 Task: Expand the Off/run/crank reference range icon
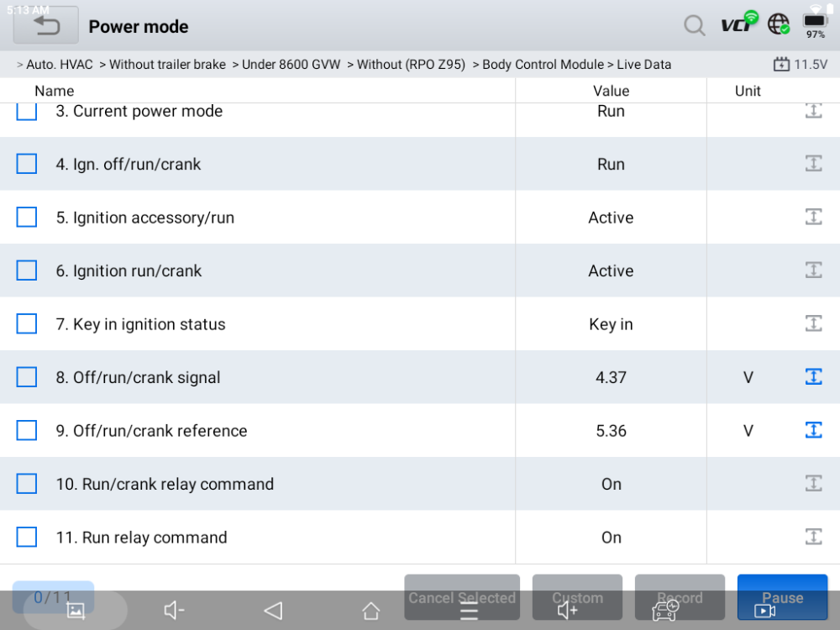click(813, 430)
